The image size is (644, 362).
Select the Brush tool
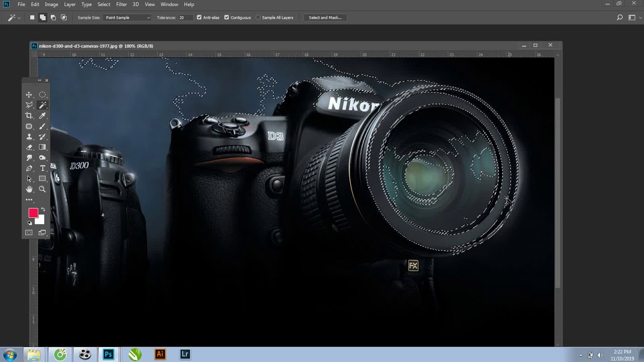(x=42, y=126)
